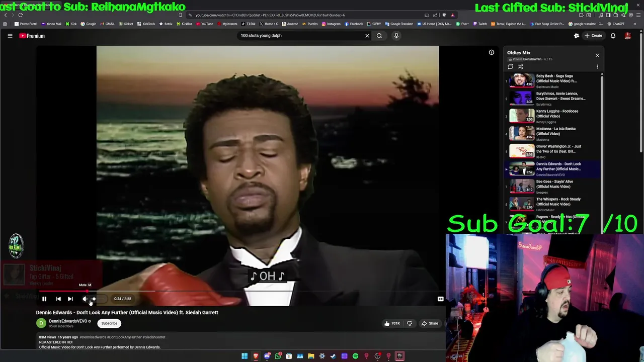The image size is (644, 362).
Task: Select The Whispers - Rock Steady
Action: pyautogui.click(x=552, y=204)
